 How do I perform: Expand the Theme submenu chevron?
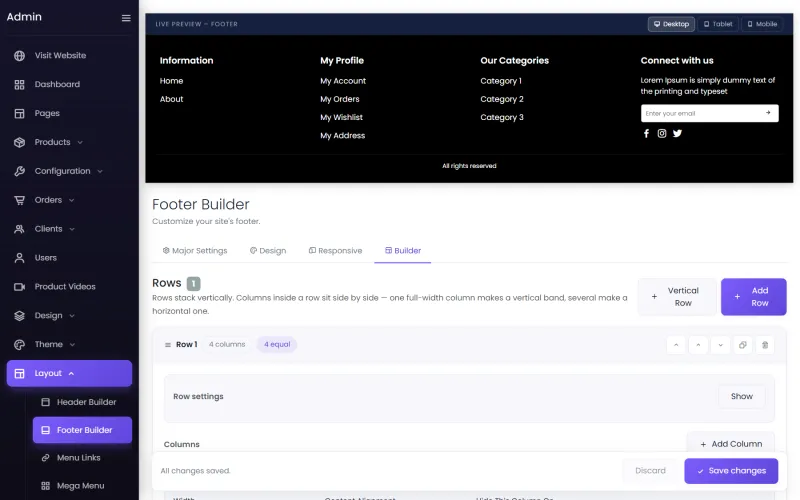[72, 344]
